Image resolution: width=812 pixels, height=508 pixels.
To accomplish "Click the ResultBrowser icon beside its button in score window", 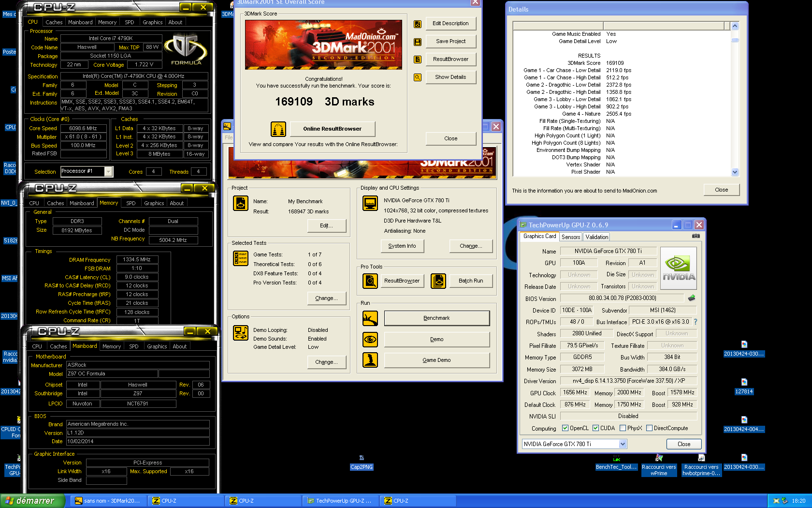I will [x=418, y=60].
